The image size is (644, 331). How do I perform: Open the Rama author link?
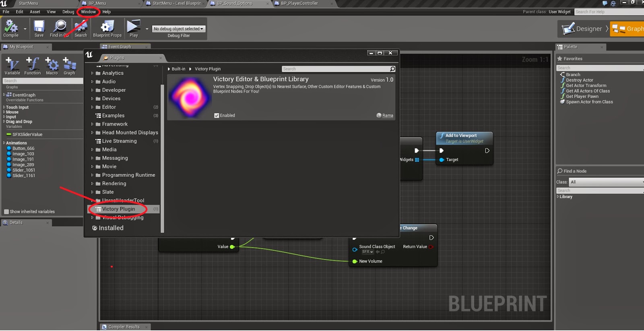(388, 116)
